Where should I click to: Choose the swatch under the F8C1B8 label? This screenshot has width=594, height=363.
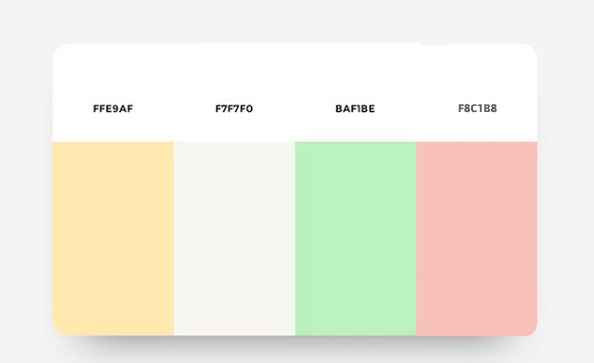coord(477,239)
